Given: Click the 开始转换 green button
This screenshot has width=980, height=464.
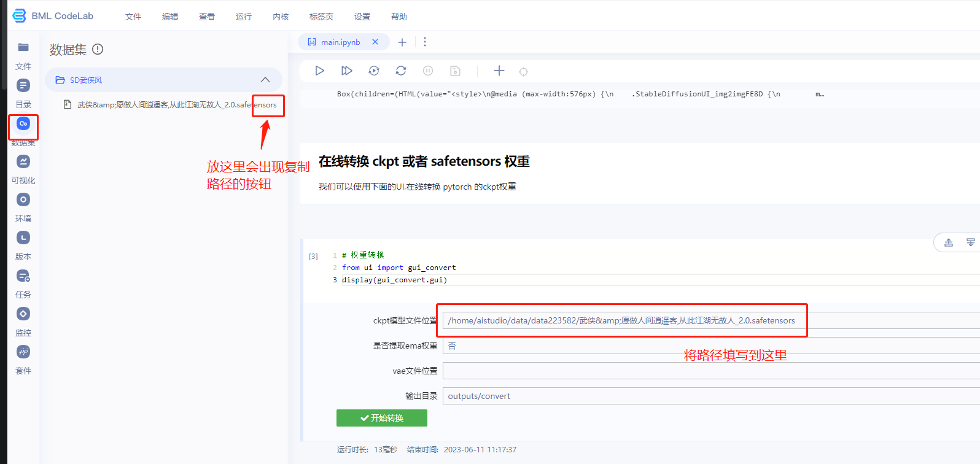Looking at the screenshot, I should pyautogui.click(x=382, y=418).
